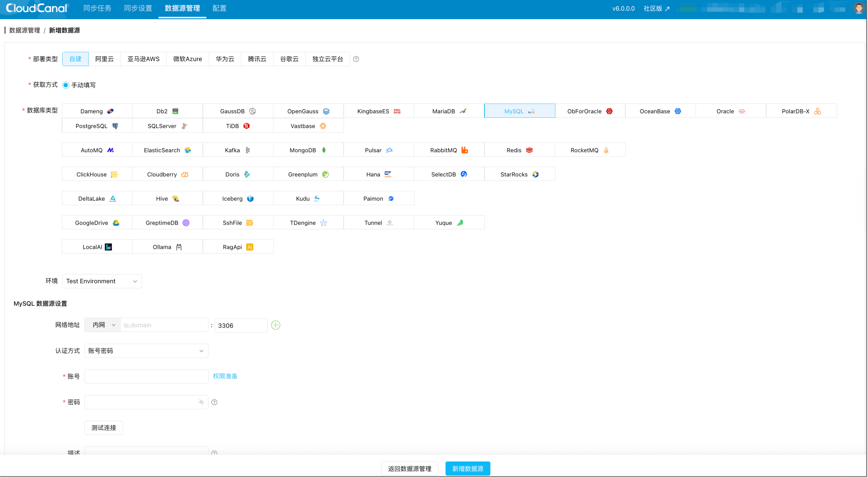Toggle password visibility eye icon
868x478 pixels.
click(x=201, y=402)
